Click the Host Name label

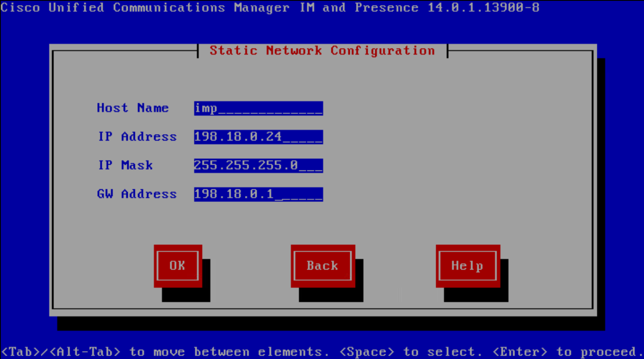point(133,108)
